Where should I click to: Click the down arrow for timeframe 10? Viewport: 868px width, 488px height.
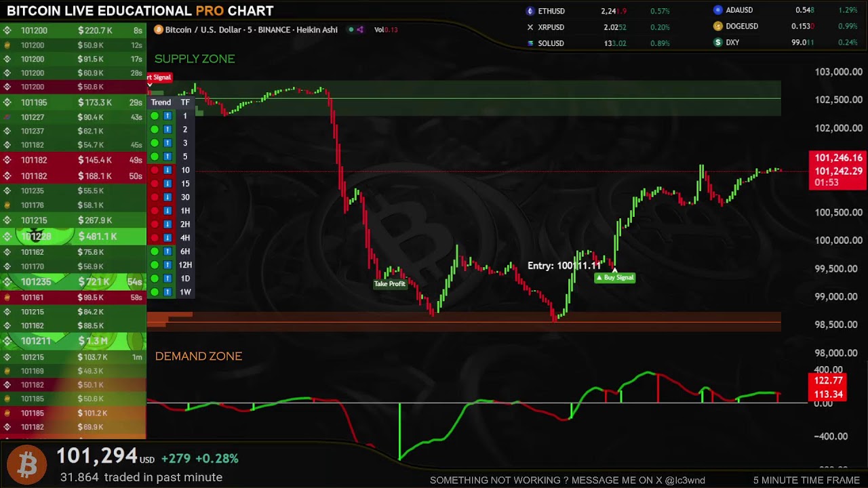click(167, 170)
